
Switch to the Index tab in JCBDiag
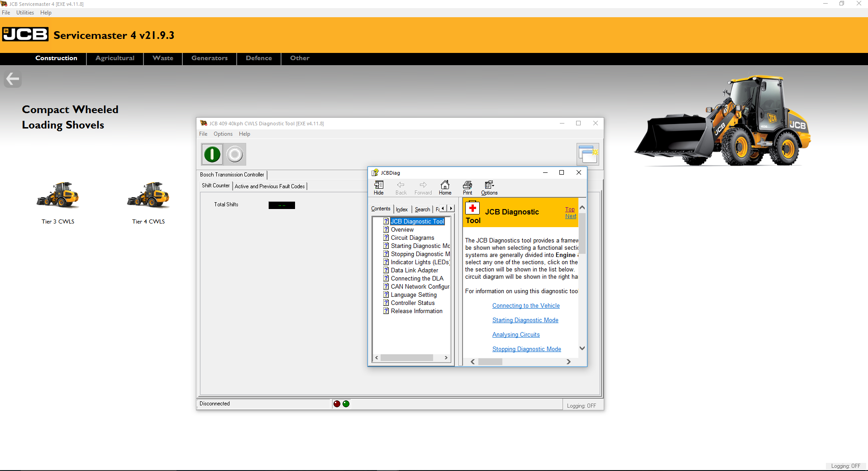click(401, 209)
